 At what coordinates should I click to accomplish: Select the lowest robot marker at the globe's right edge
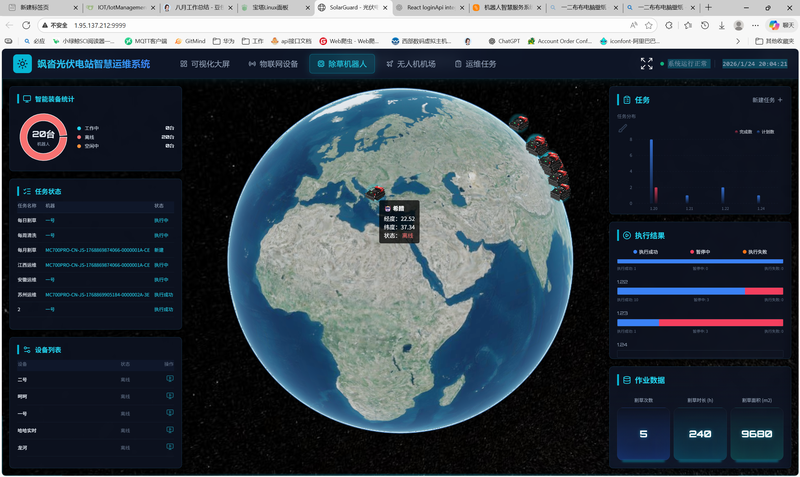click(x=560, y=192)
